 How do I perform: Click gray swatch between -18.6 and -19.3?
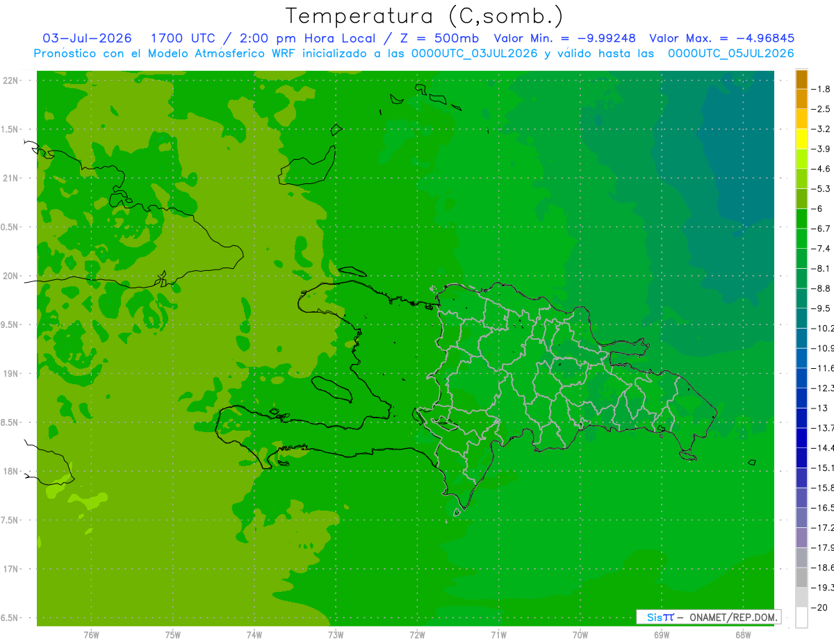(x=801, y=577)
